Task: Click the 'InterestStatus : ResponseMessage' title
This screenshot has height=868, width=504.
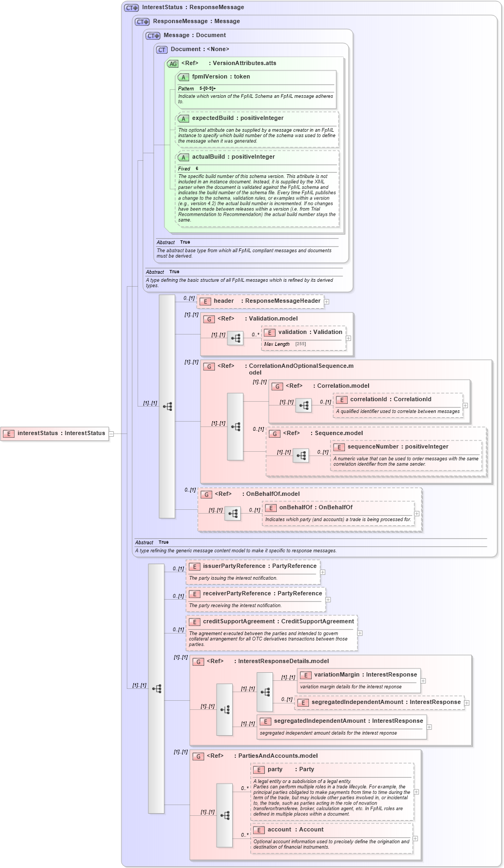Action: (193, 8)
